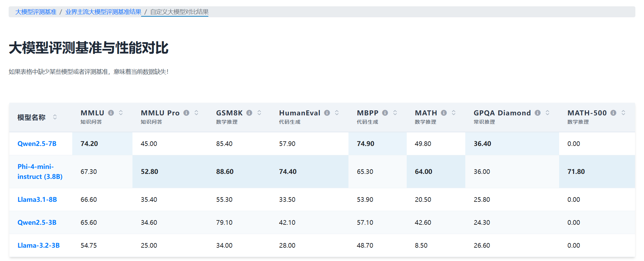Click Llama3.1-8B GSM8K score 55.30

coord(224,199)
